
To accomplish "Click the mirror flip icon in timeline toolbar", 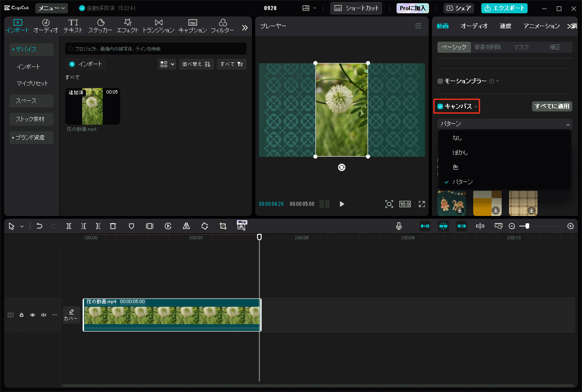I will click(186, 226).
